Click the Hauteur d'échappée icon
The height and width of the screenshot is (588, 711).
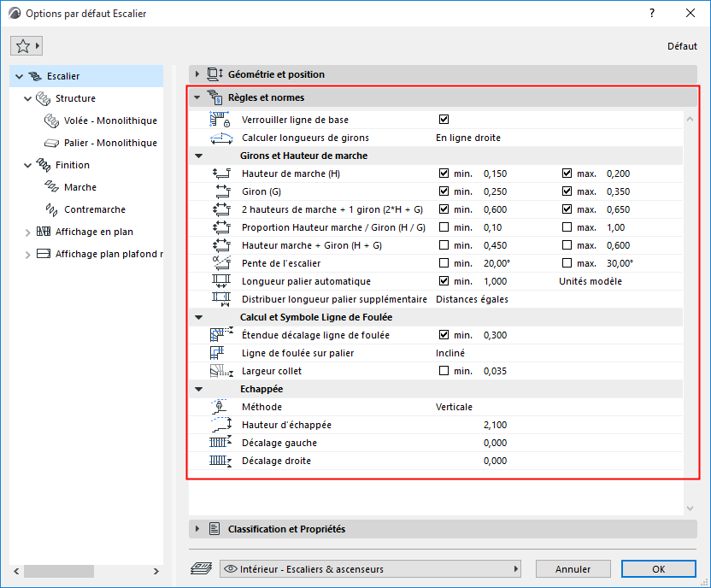tap(221, 425)
